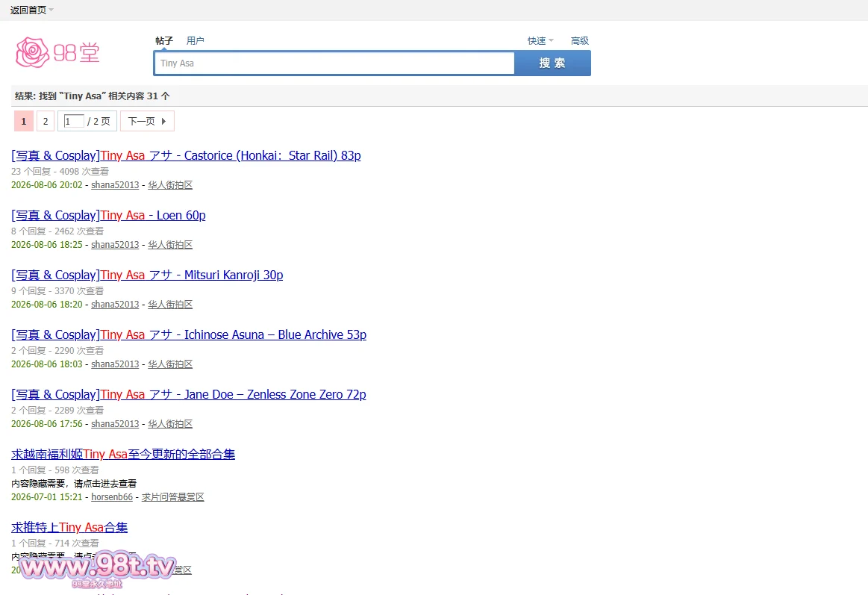The height and width of the screenshot is (595, 868).
Task: Switch to the 用户 search tab
Action: coord(195,40)
